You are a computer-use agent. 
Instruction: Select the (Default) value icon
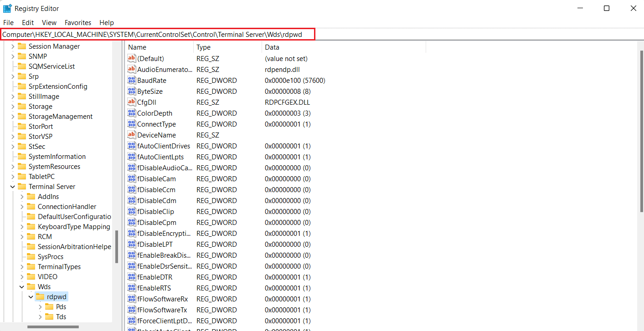[x=132, y=59]
